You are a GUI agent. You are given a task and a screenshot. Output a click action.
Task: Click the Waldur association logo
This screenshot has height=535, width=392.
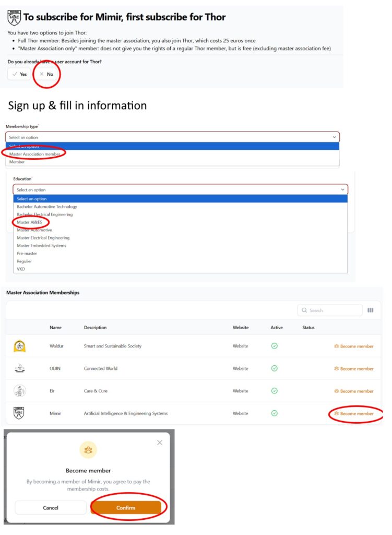[x=19, y=346]
